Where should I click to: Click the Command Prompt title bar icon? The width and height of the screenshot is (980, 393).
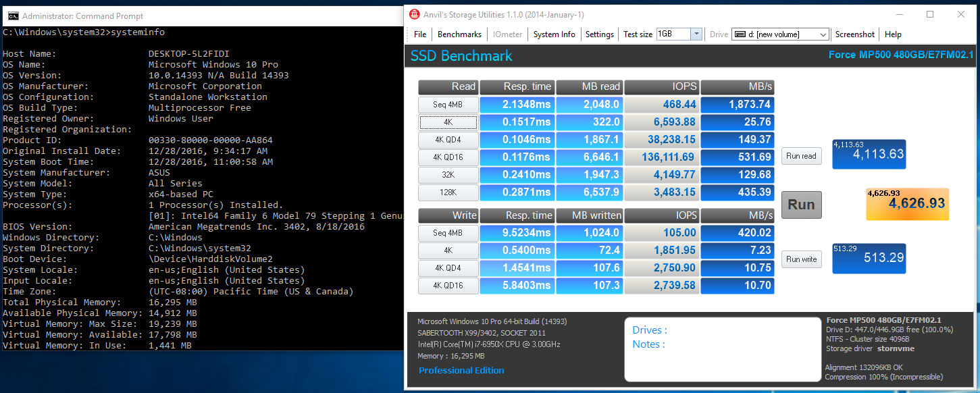pos(13,16)
